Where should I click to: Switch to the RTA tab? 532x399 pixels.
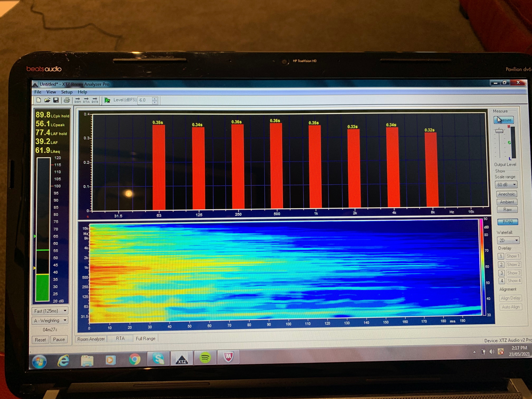[x=120, y=338]
